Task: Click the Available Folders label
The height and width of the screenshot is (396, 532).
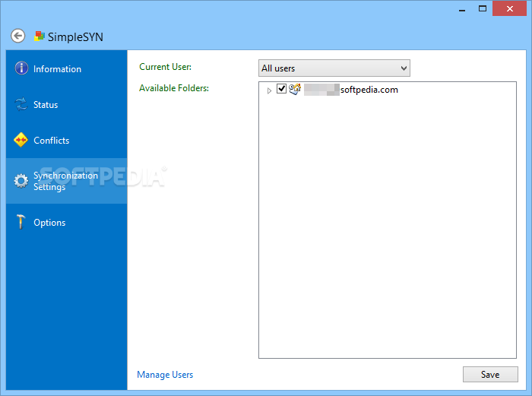Action: (174, 88)
